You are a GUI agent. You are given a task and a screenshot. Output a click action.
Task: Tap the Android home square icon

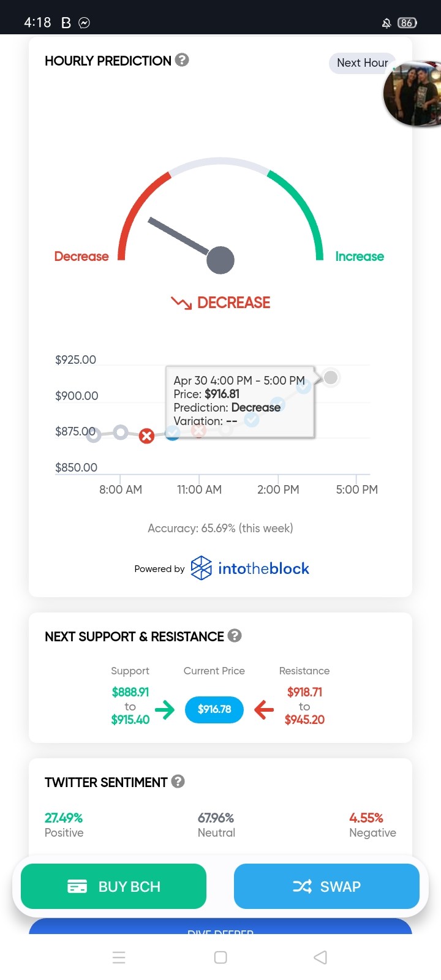[221, 957]
